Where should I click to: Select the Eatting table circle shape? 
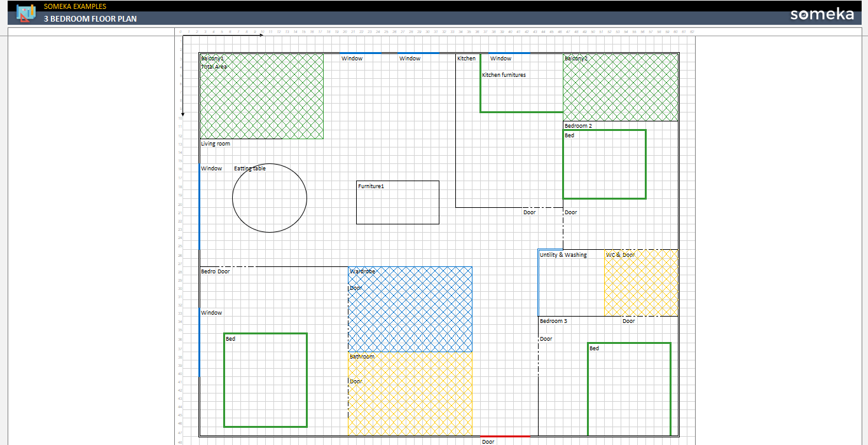click(270, 198)
